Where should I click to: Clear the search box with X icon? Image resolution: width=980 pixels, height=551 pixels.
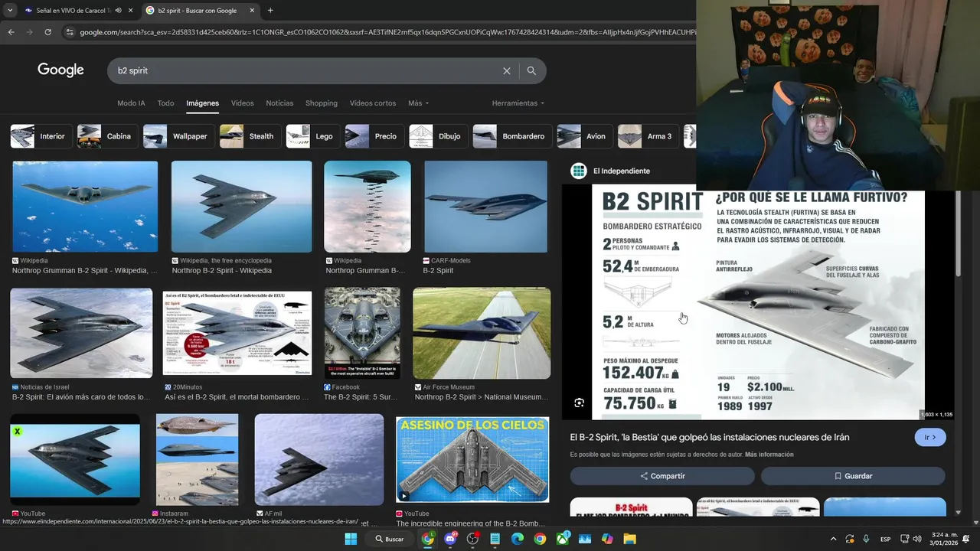tap(506, 70)
